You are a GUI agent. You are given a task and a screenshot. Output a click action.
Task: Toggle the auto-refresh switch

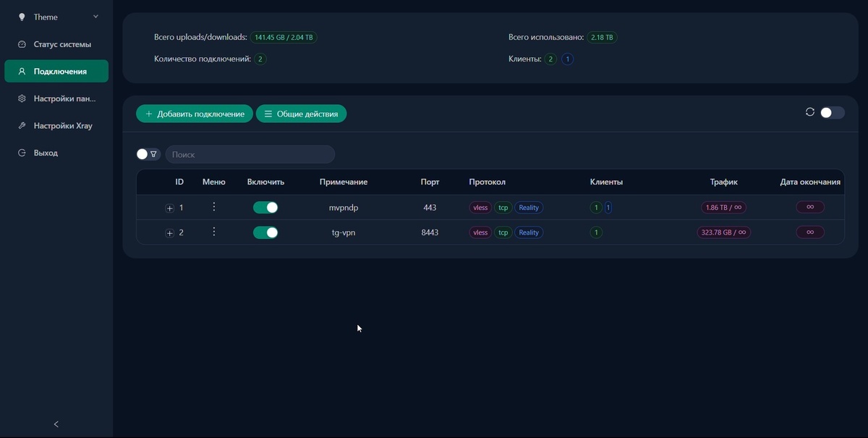click(x=832, y=113)
